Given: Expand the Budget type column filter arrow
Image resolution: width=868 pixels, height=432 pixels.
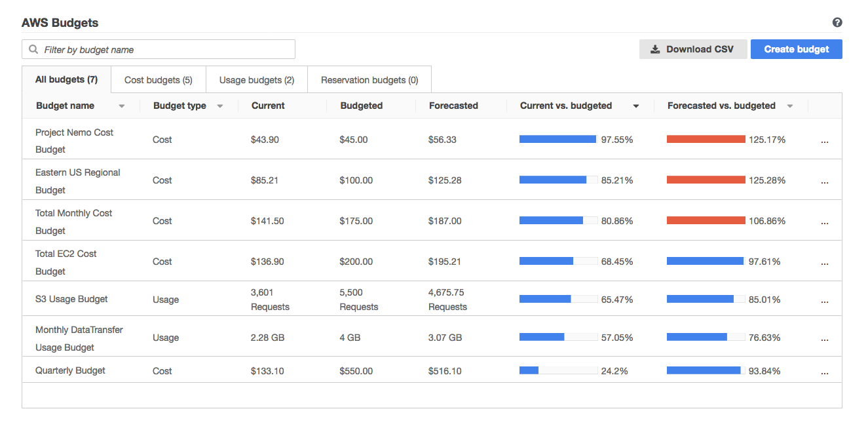Looking at the screenshot, I should tap(220, 106).
